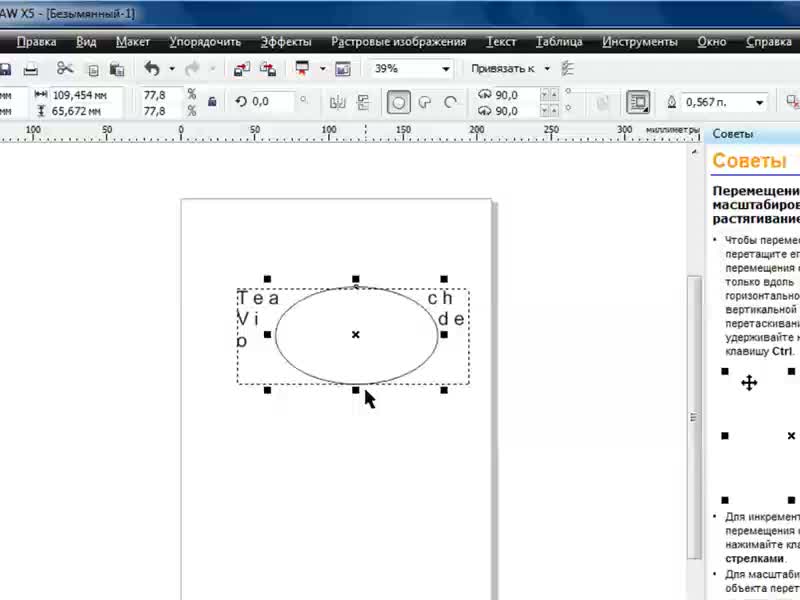The width and height of the screenshot is (800, 600).
Task: Select the Pie shape type button
Action: (424, 103)
